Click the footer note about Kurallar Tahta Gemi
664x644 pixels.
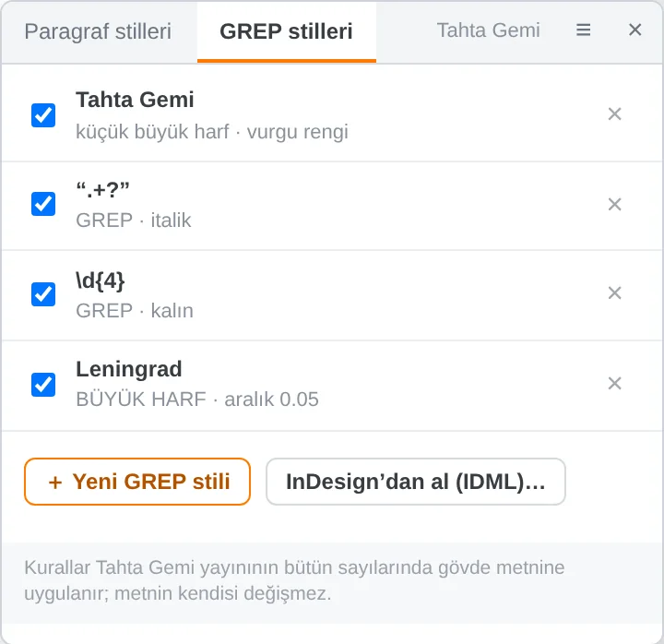pyautogui.click(x=294, y=580)
